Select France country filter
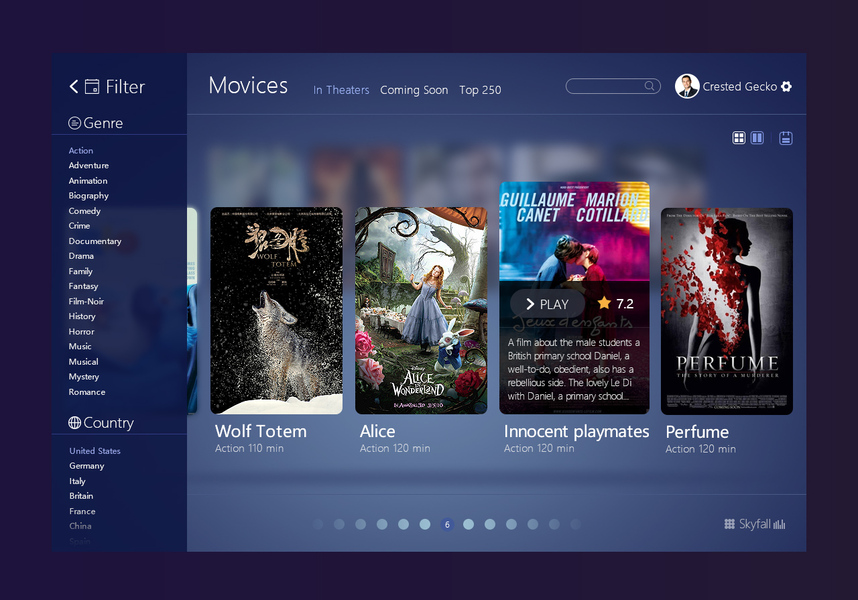This screenshot has height=600, width=858. point(82,511)
